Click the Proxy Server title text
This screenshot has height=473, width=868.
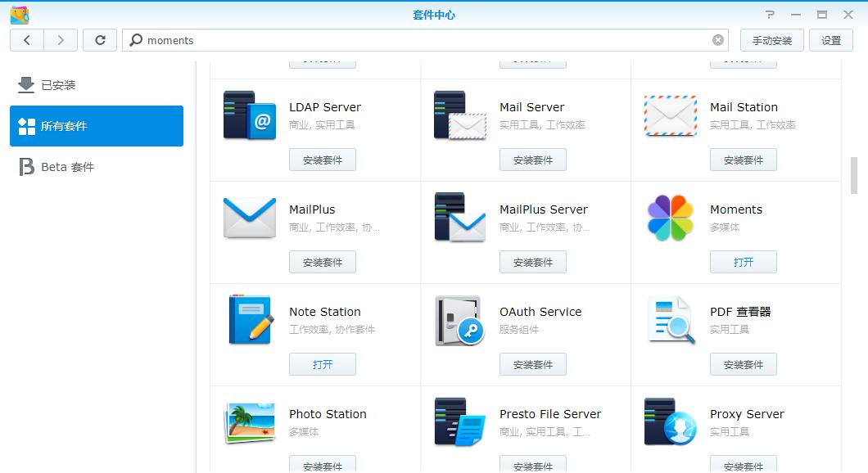point(748,414)
